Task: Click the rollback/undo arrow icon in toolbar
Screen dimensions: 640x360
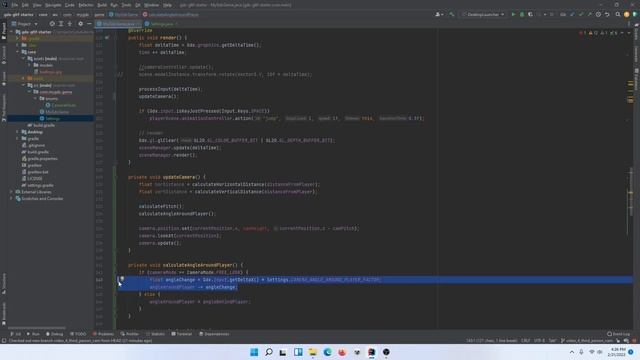Action: pyautogui.click(x=607, y=15)
